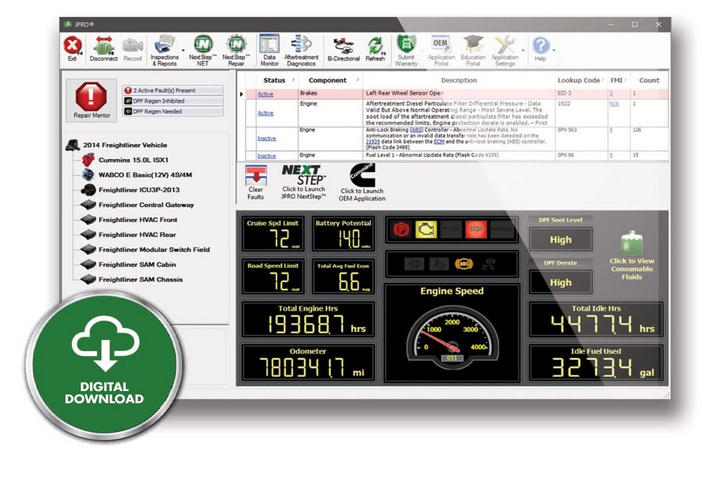Click the Disconnect toolbar icon
The width and height of the screenshot is (713, 482).
point(104,46)
